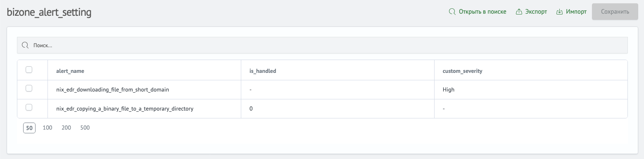644x159 pixels.
Task: Click the magnifier icon in search field
Action: click(25, 45)
